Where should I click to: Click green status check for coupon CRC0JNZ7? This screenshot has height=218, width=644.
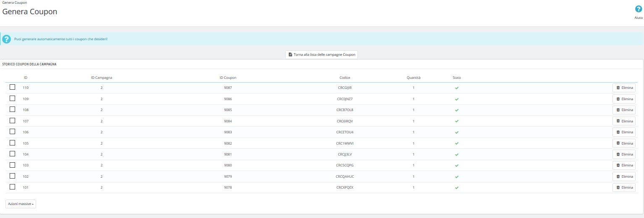(457, 99)
